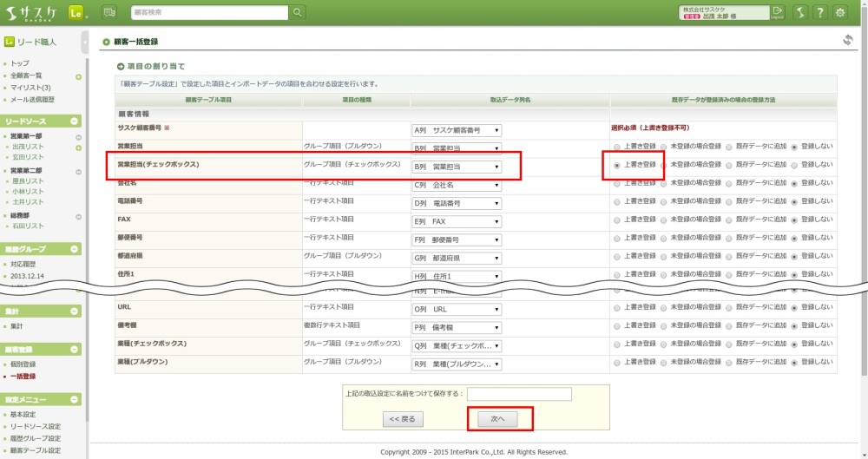Select 上書き登録 radio for 営業担当(チェックボックス)
This screenshot has height=459, width=868.
(x=617, y=165)
